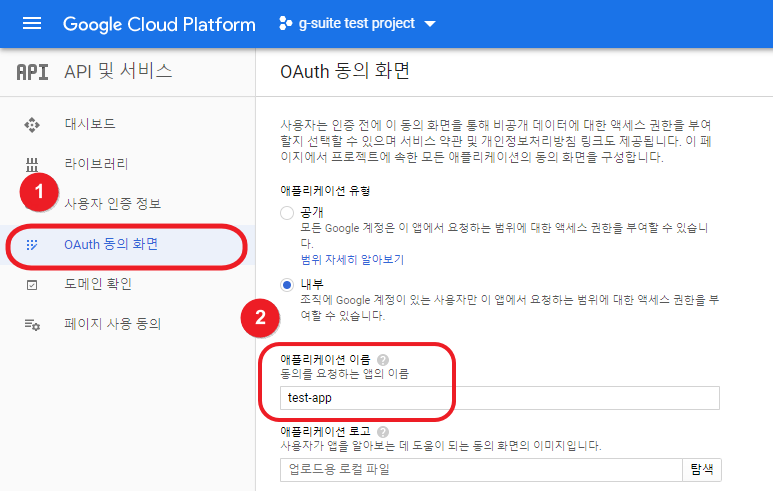Image resolution: width=773 pixels, height=491 pixels.
Task: Open API 및 서비스 section header
Action: (x=118, y=71)
